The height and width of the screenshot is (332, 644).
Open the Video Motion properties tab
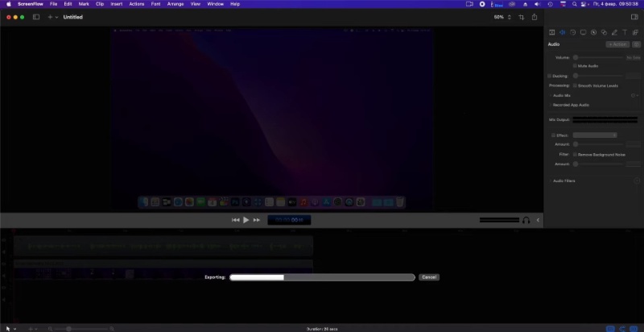point(572,32)
